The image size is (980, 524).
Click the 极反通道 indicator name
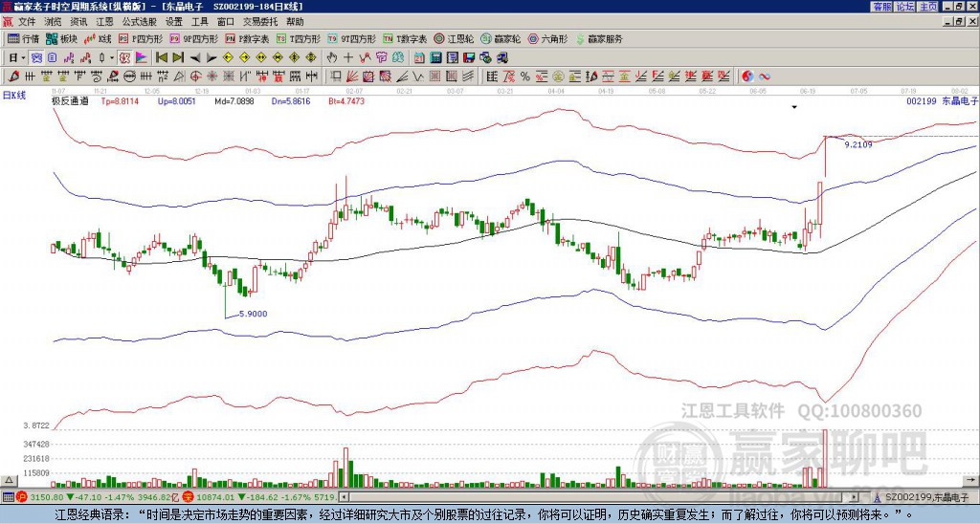coord(70,100)
